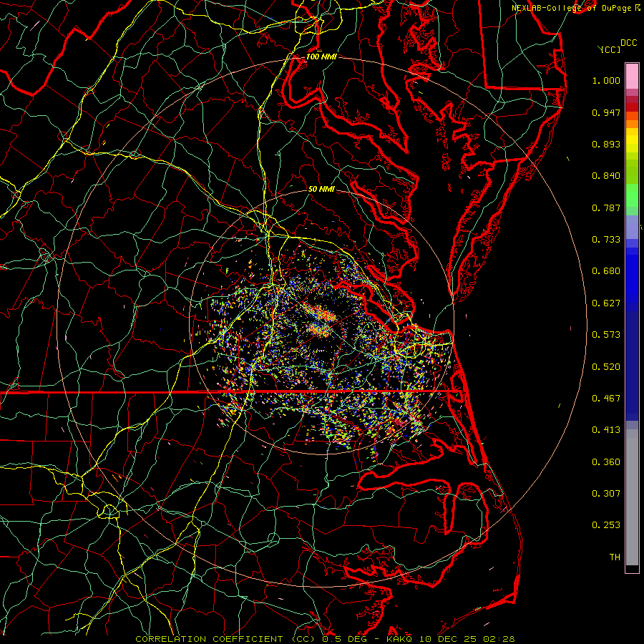The height and width of the screenshot is (644, 644).
Task: Select the 0.627 scale value
Action: [x=606, y=303]
